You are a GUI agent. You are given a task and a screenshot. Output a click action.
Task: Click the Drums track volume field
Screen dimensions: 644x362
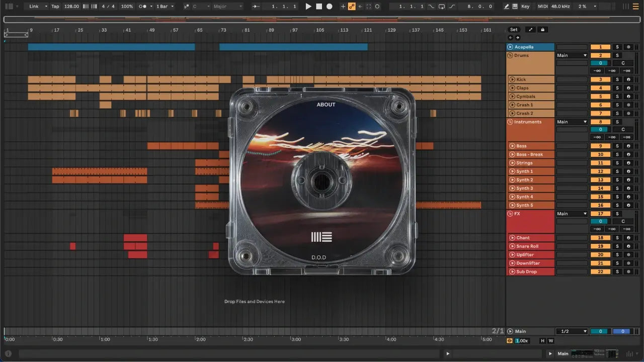(x=600, y=63)
